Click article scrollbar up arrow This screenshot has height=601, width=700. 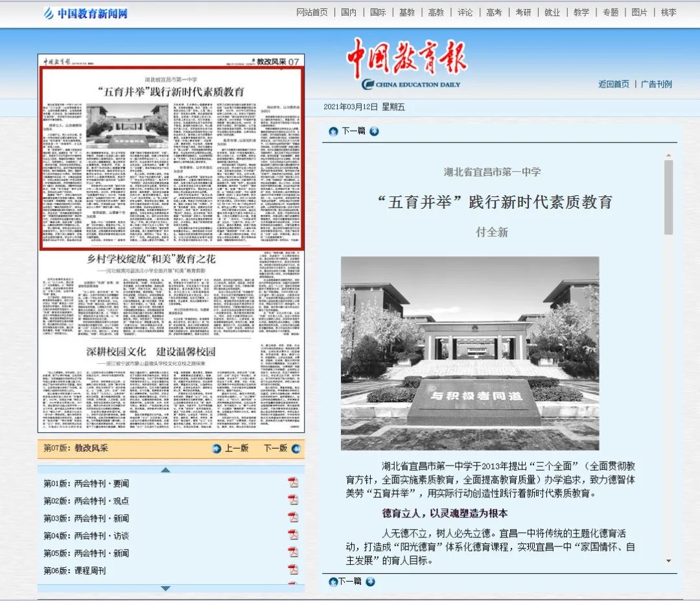[x=668, y=155]
